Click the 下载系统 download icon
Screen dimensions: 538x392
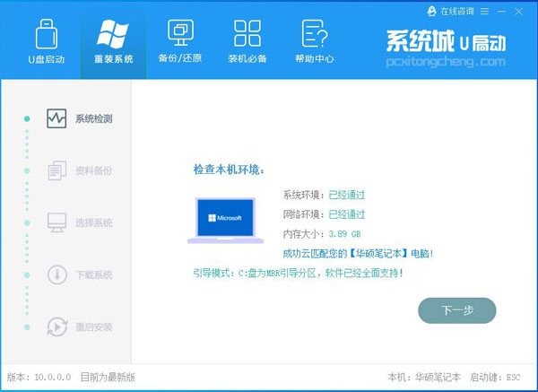[57, 274]
